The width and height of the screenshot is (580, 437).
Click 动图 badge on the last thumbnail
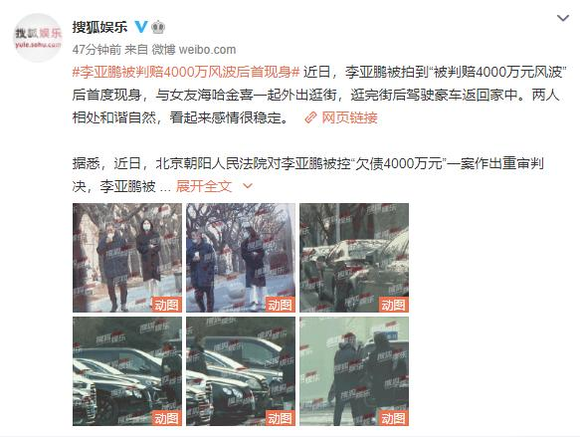(x=394, y=418)
